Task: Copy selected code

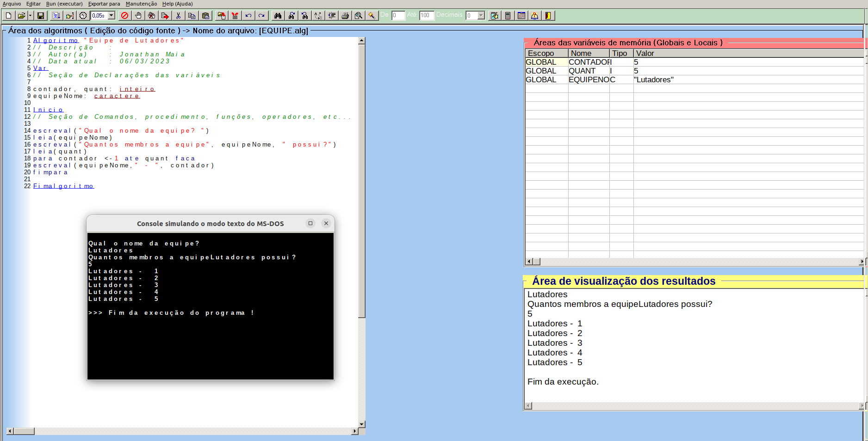Action: coord(192,16)
